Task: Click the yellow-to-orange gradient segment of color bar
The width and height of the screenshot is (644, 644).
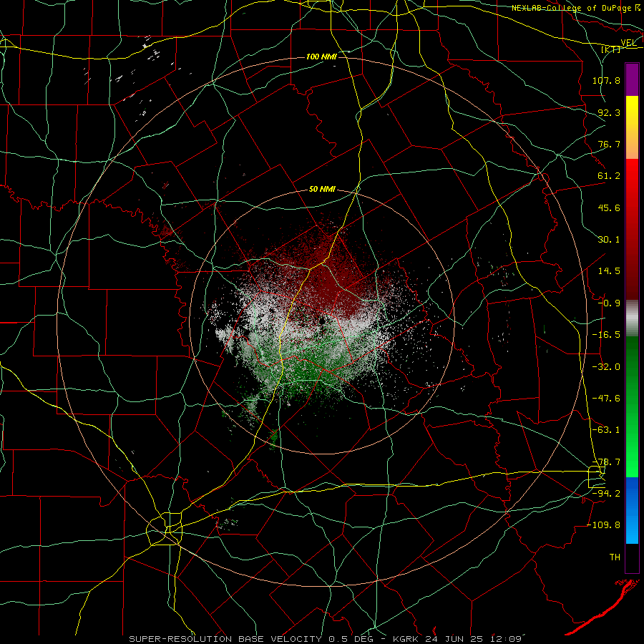Action: 632,127
